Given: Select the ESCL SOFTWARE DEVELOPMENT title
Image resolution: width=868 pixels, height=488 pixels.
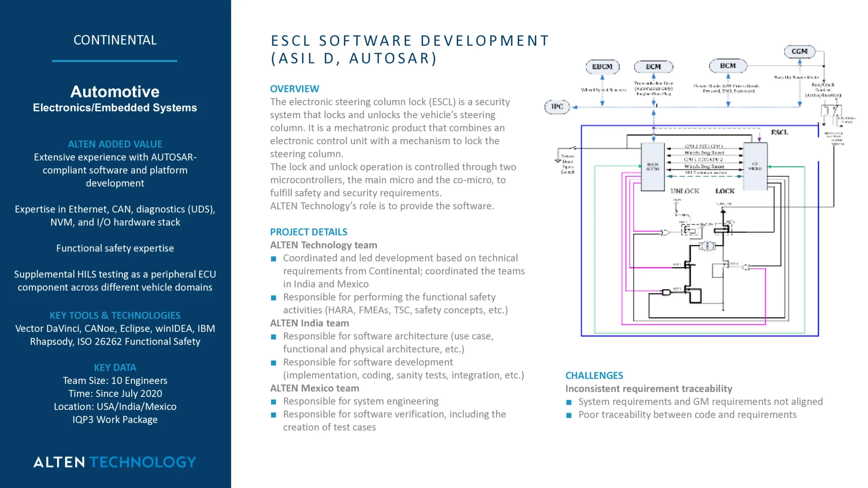Looking at the screenshot, I should pos(410,49).
